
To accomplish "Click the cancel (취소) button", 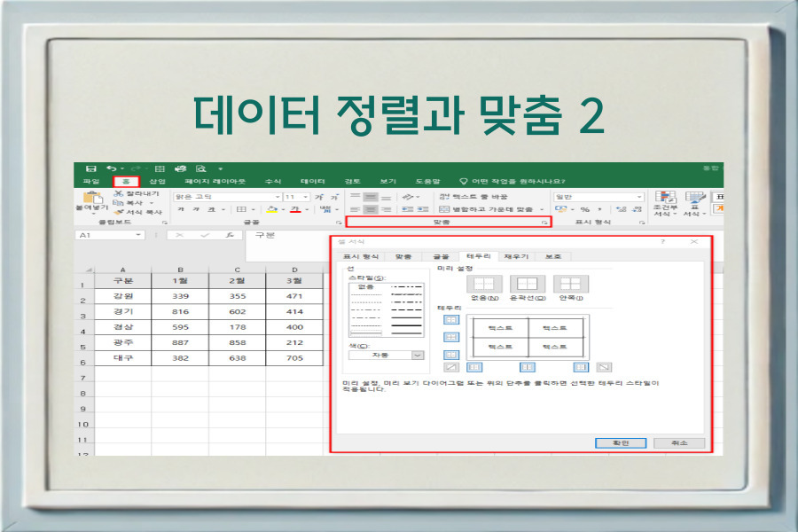I will (x=679, y=443).
